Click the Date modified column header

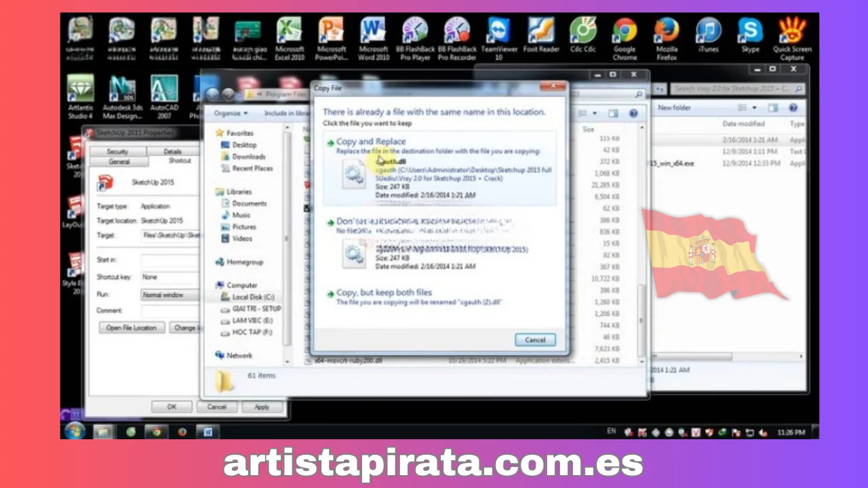(x=744, y=124)
